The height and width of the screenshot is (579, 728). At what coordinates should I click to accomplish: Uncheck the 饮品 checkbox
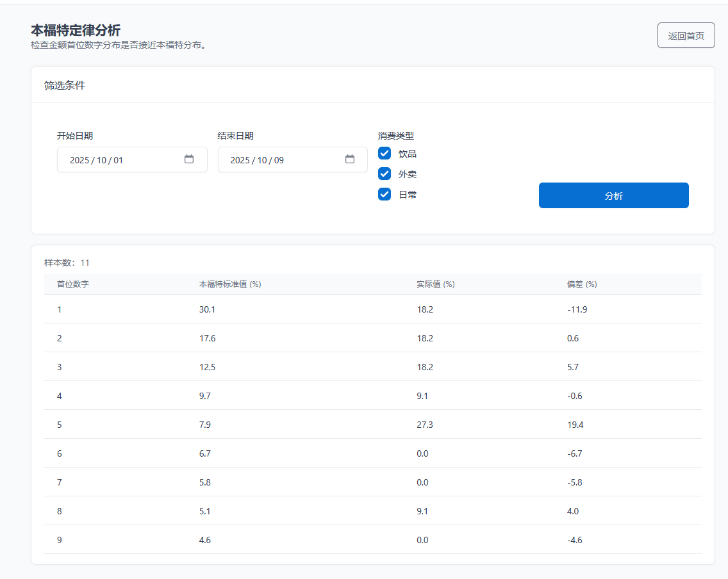pyautogui.click(x=385, y=154)
